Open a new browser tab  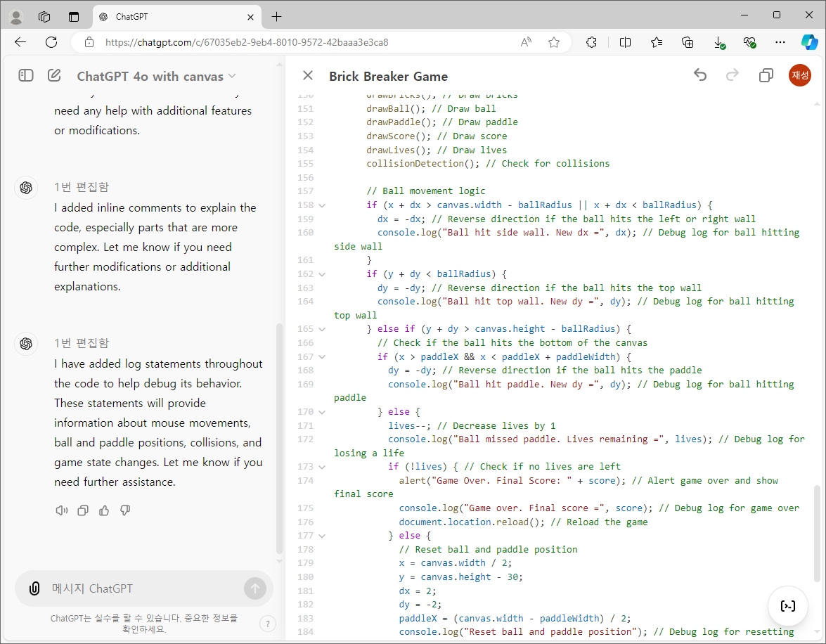tap(276, 17)
